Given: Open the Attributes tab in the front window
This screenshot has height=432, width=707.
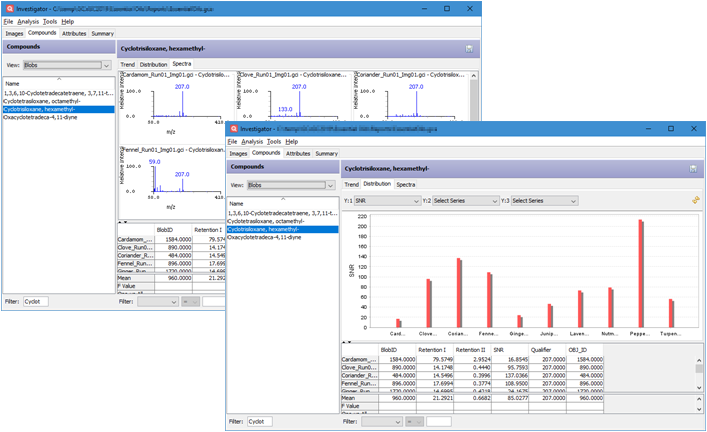Looking at the screenshot, I should tap(298, 153).
